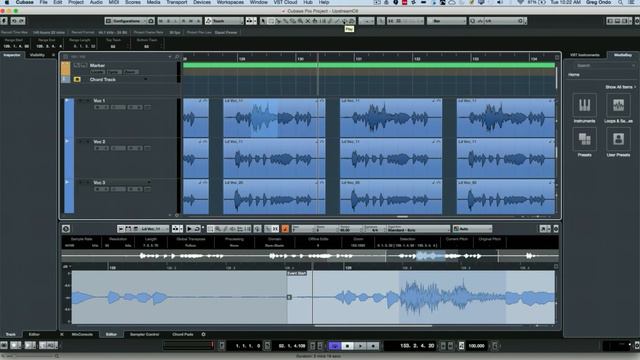Click the search magnifier above track list
640x360 pixels.
coord(177,57)
